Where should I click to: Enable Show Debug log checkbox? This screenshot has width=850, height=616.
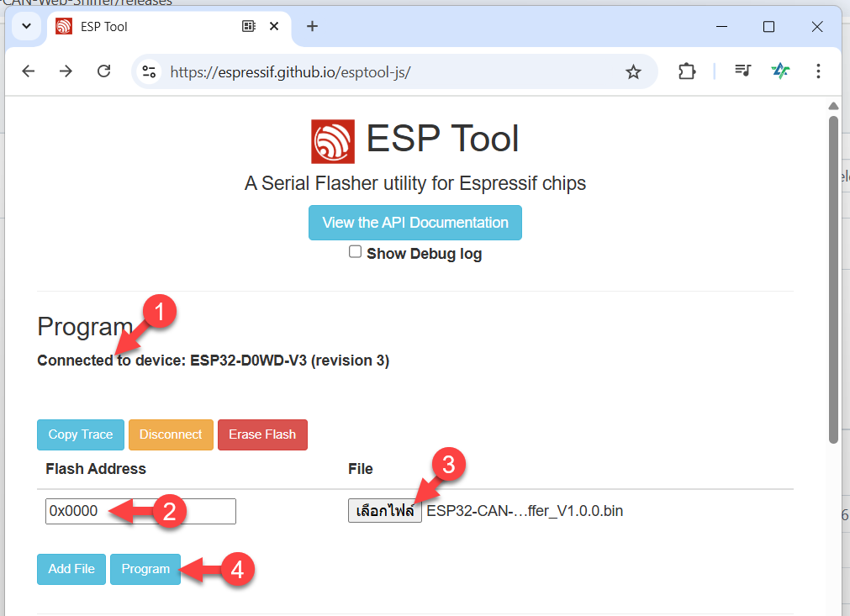355,252
